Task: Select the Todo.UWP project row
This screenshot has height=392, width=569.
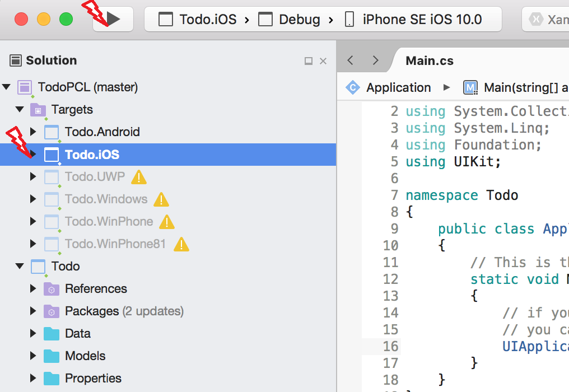Action: [168, 177]
